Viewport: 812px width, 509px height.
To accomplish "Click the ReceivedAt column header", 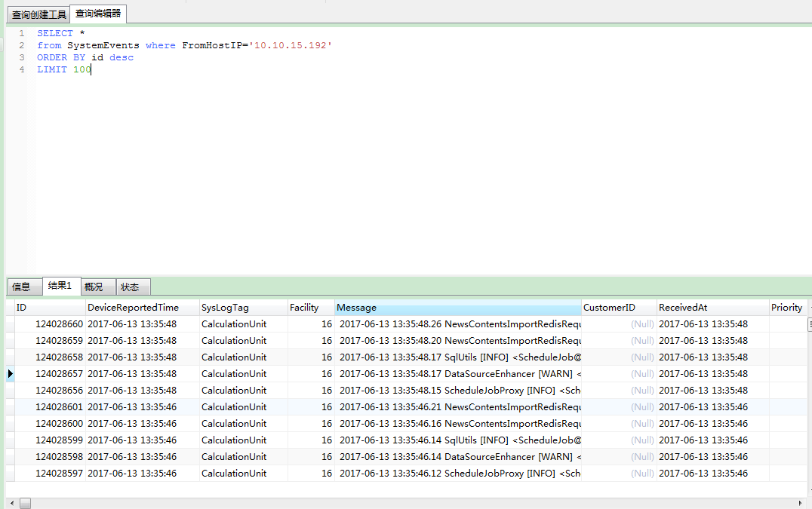I will 713,307.
